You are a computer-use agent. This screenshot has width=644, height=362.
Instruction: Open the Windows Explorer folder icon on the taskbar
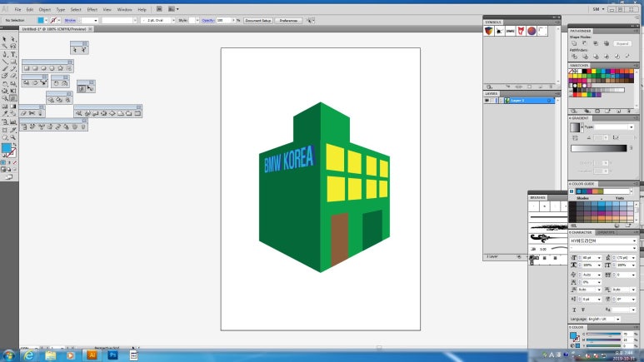point(50,355)
